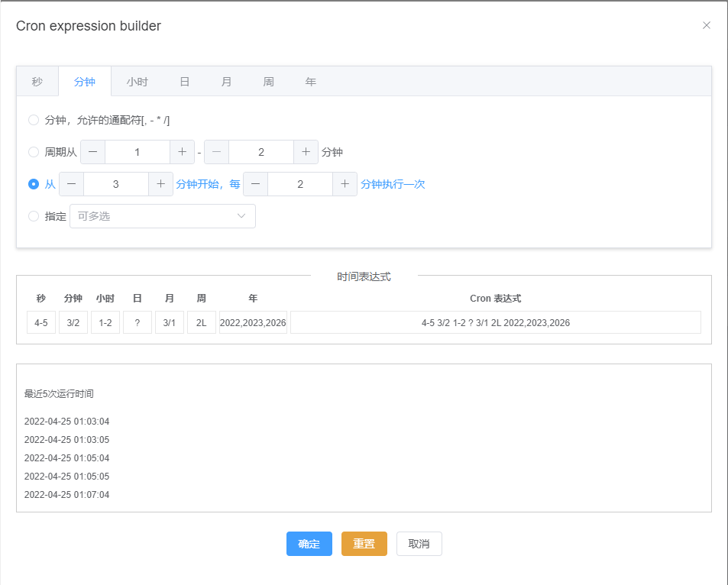Select the 分钟 tab

pyautogui.click(x=85, y=82)
